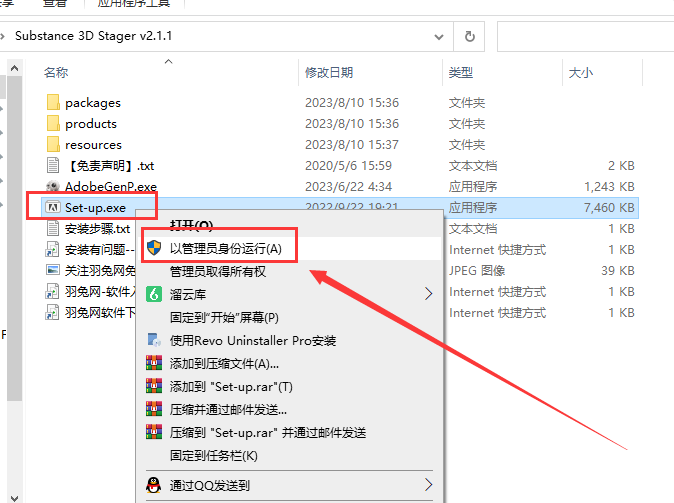This screenshot has width=674, height=503.
Task: Select the resources folder name
Action: pyautogui.click(x=93, y=145)
